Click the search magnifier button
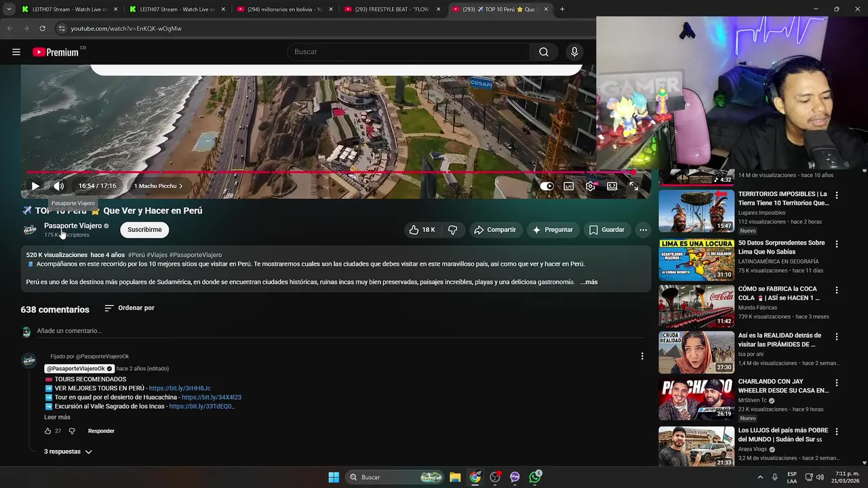The width and height of the screenshot is (868, 488). (544, 52)
